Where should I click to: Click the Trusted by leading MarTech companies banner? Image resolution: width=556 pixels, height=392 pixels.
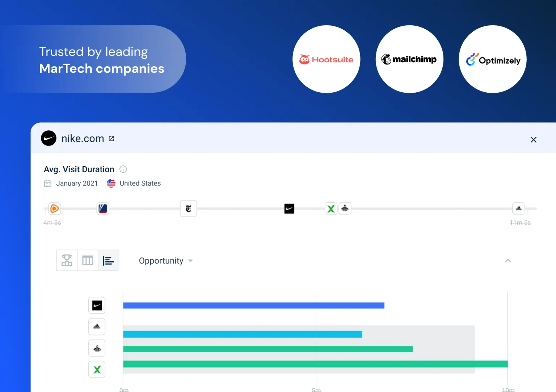coord(93,59)
